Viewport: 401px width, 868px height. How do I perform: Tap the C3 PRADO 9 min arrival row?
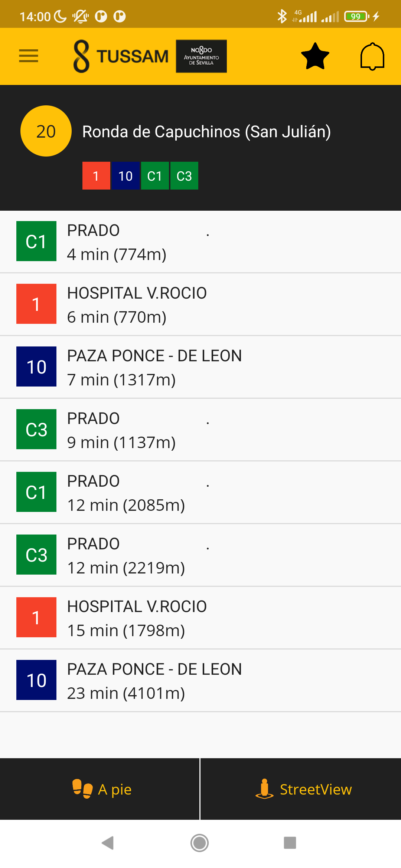point(200,430)
